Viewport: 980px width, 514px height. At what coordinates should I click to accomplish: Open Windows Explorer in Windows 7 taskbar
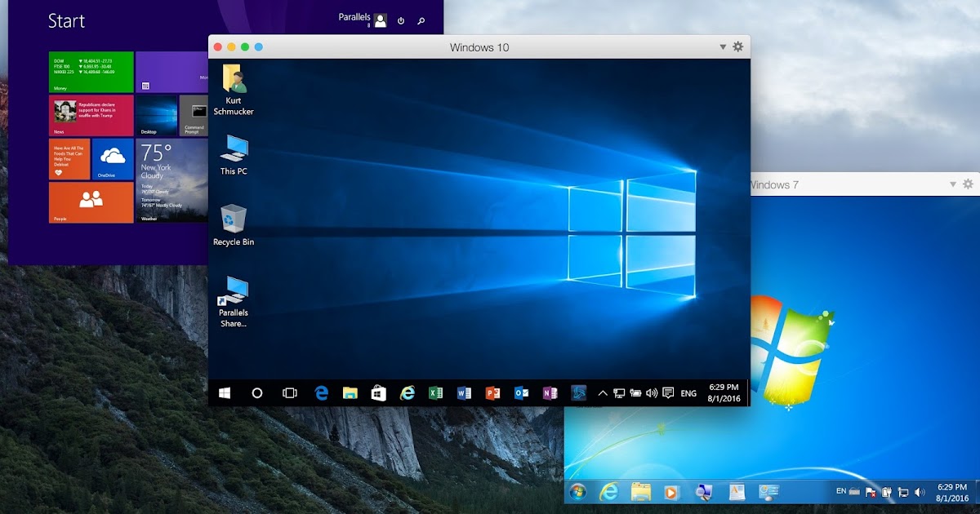[x=641, y=492]
